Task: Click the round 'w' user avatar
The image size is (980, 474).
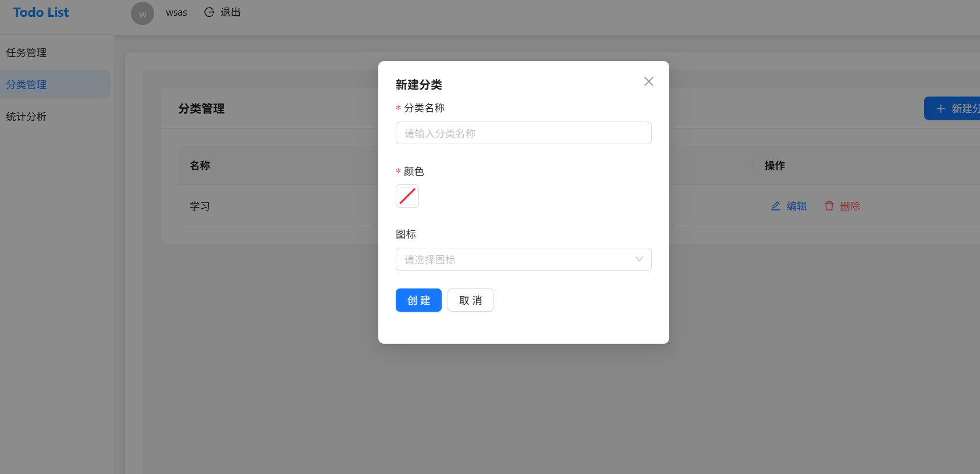Action: (x=143, y=13)
